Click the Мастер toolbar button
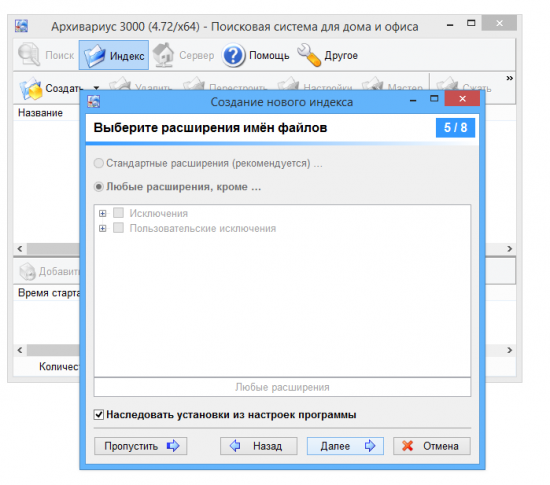The height and width of the screenshot is (485, 550). [392, 84]
